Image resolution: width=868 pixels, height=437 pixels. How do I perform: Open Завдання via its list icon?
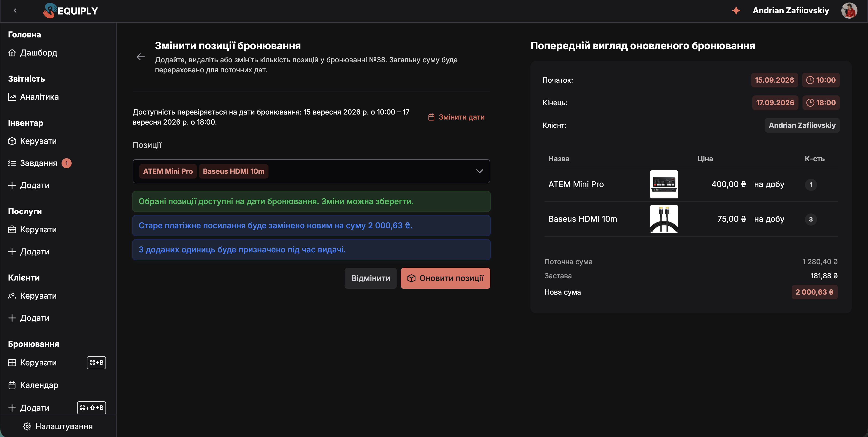[12, 163]
